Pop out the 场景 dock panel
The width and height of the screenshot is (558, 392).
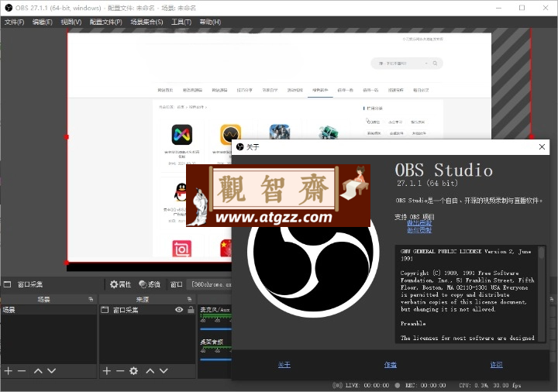91,299
